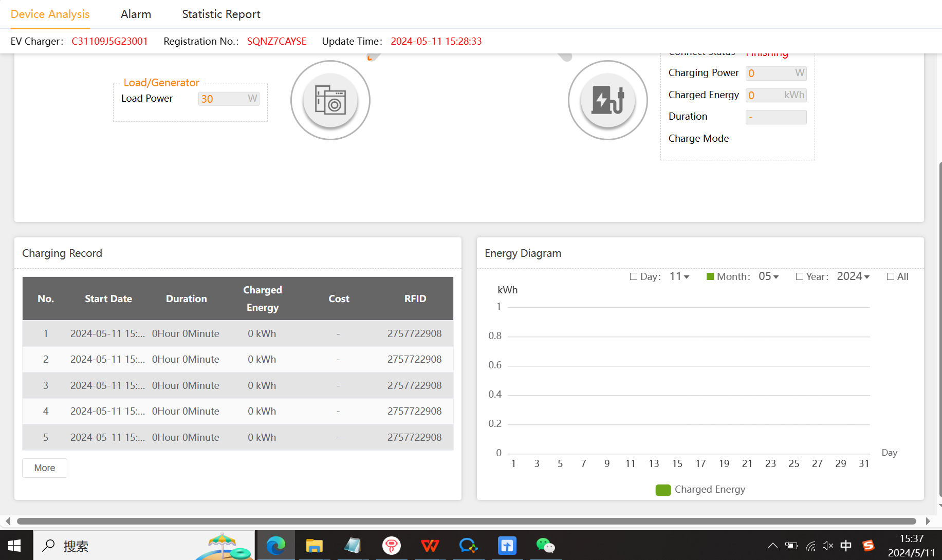The height and width of the screenshot is (560, 942).
Task: Switch to the Alarm tab
Action: (136, 14)
